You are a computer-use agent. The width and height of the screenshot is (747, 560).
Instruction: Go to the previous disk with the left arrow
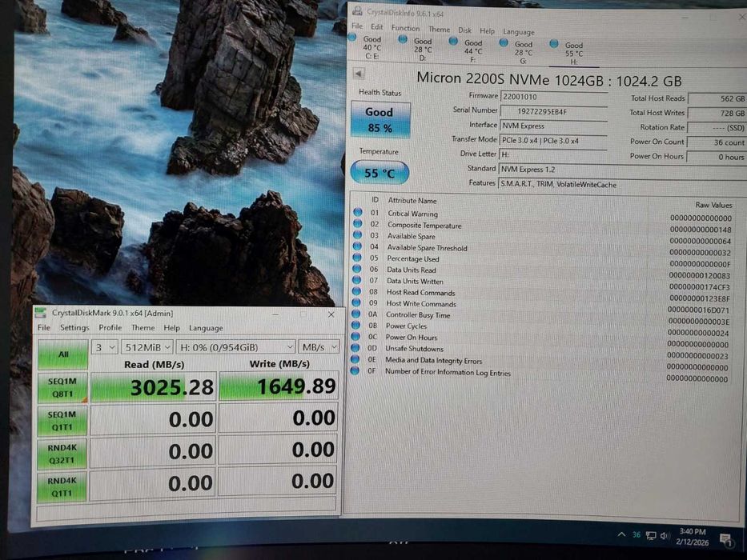359,74
